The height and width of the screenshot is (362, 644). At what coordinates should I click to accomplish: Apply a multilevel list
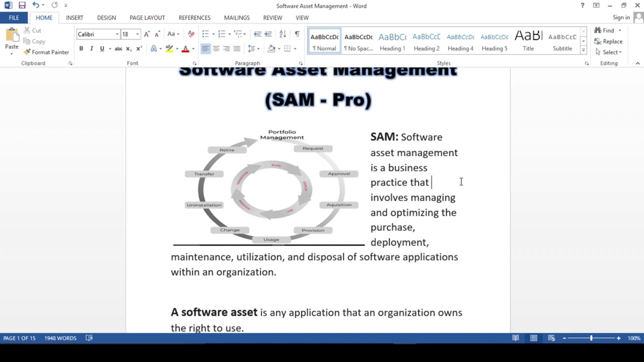(238, 34)
